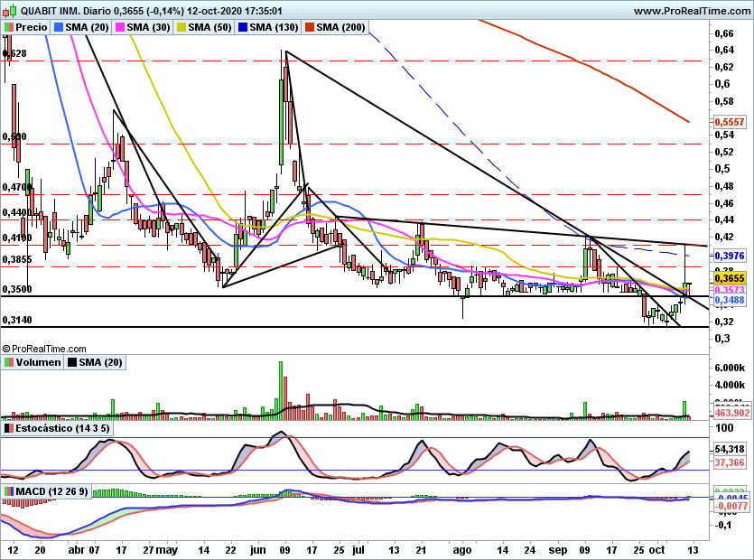Open the www.ProRealTime.com link
The image size is (754, 560).
(x=692, y=11)
